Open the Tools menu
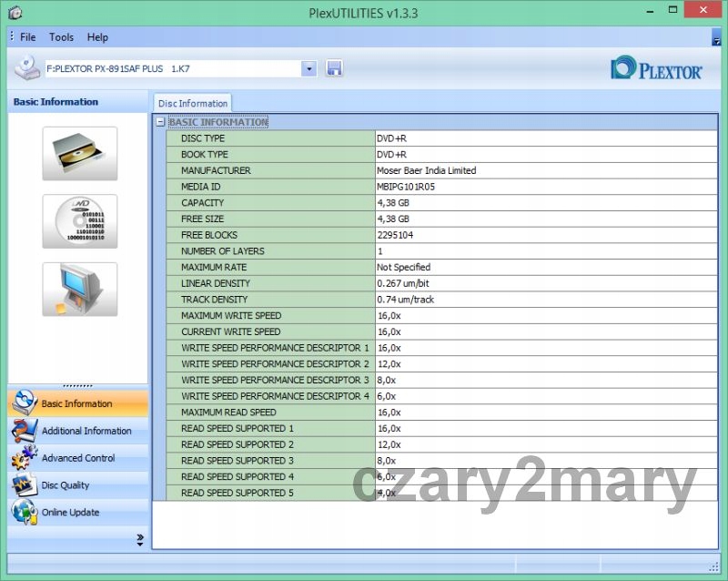Viewport: 728px width, 581px height. click(61, 37)
